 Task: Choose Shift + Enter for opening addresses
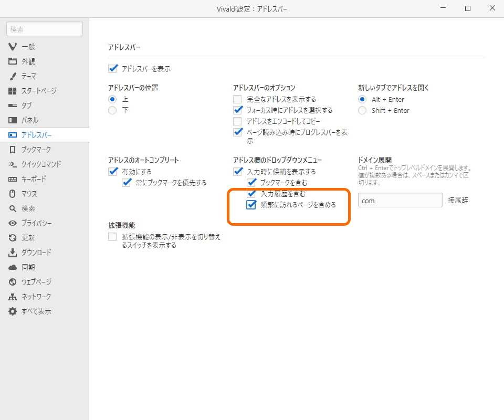(362, 110)
